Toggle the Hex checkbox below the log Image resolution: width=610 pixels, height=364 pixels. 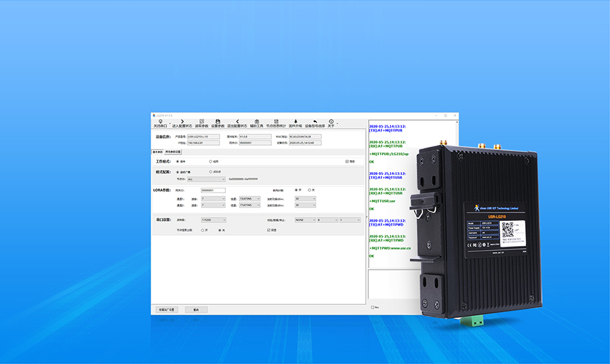(x=373, y=307)
